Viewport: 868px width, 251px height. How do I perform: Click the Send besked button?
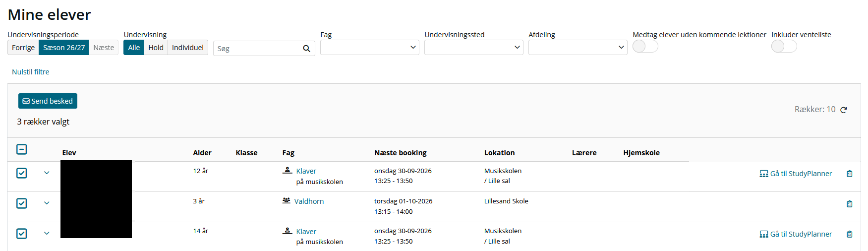point(48,101)
